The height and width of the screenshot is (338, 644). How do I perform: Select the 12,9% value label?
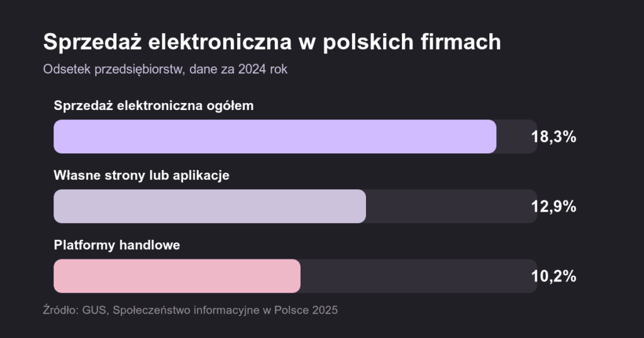553,206
